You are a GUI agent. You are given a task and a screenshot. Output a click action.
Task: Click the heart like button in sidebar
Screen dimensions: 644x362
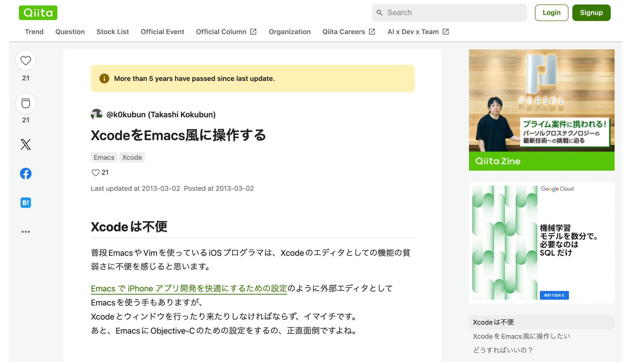(x=25, y=60)
